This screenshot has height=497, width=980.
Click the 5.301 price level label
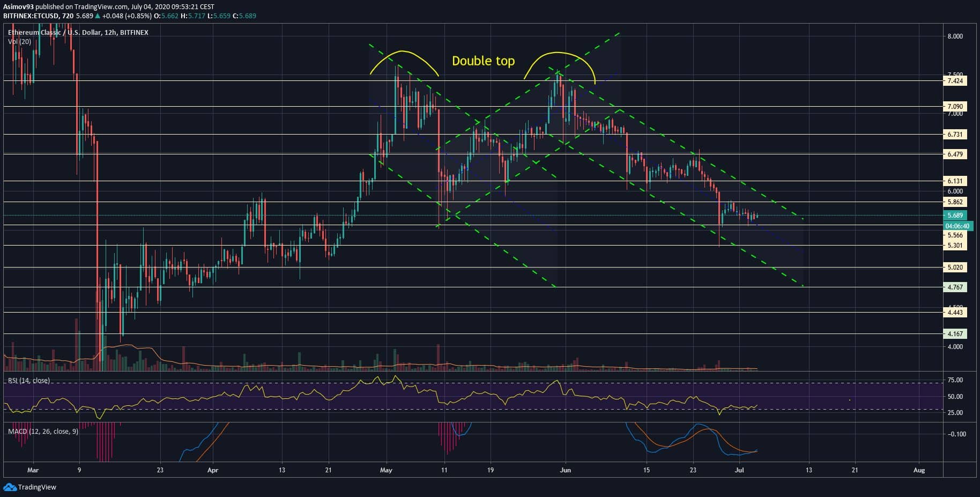click(x=955, y=246)
